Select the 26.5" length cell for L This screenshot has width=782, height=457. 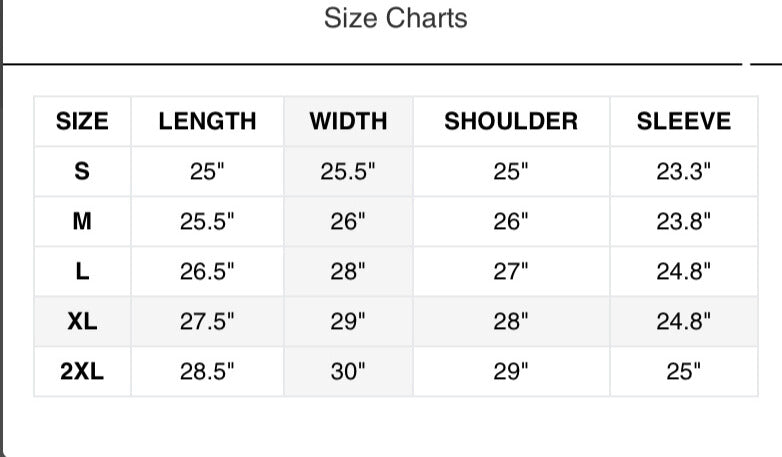[207, 271]
